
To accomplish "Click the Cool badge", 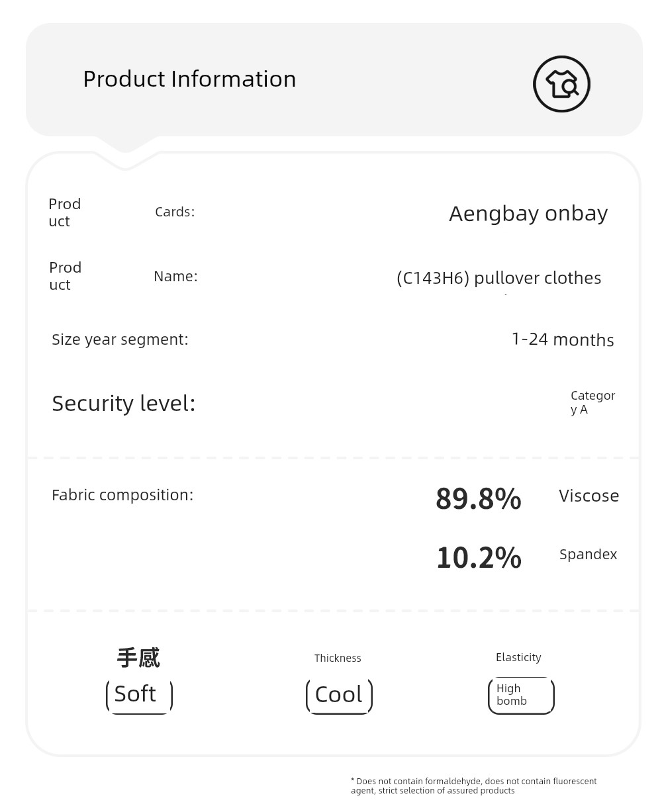I will point(339,696).
